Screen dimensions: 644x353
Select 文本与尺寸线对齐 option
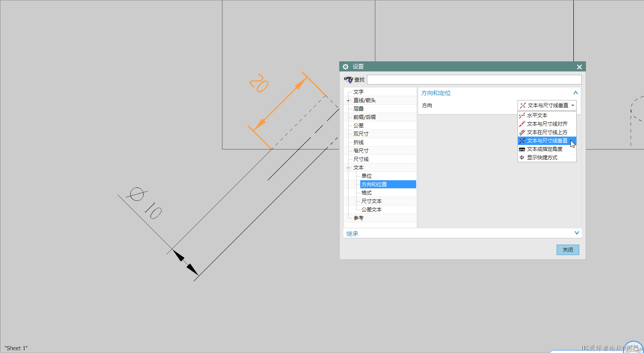[547, 124]
